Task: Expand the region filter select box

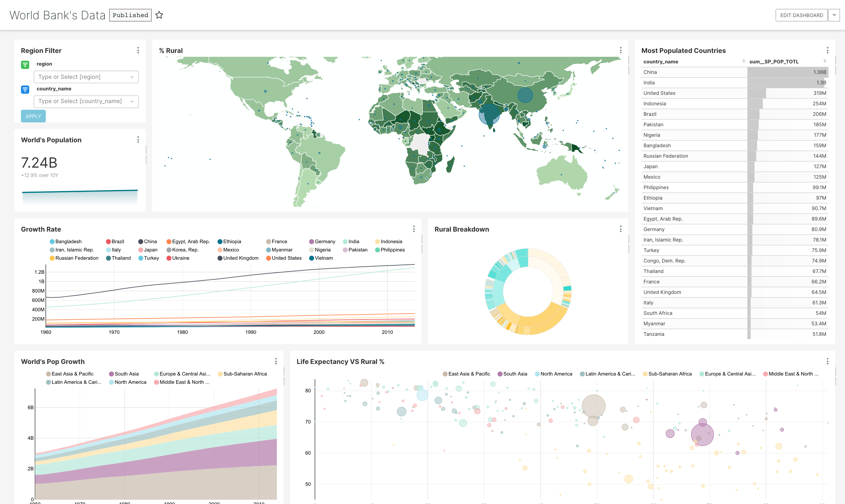Action: 86,77
